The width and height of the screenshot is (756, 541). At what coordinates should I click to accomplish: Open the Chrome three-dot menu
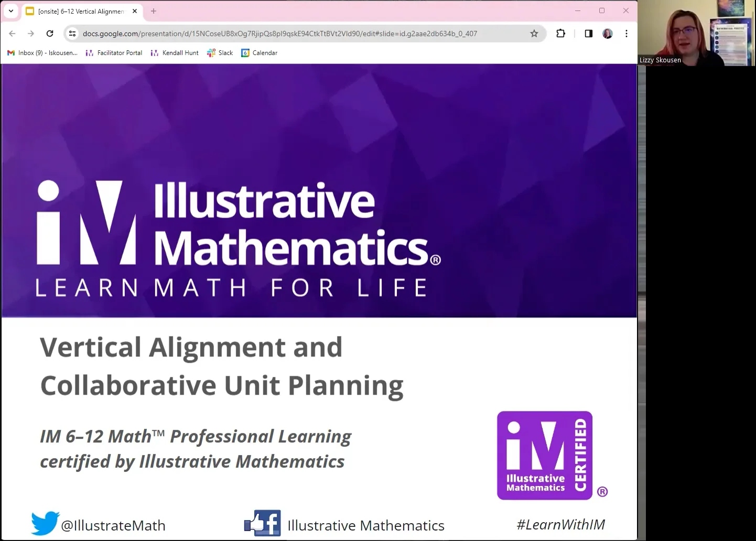627,34
